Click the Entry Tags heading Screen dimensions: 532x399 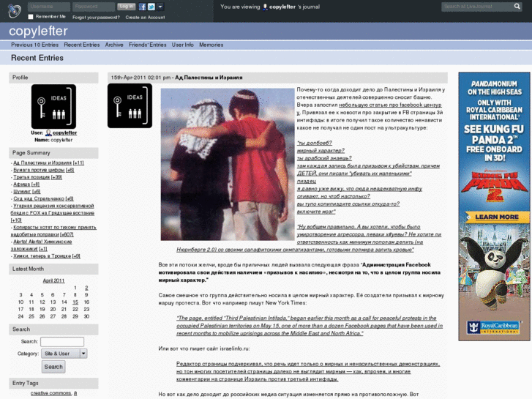tap(26, 383)
